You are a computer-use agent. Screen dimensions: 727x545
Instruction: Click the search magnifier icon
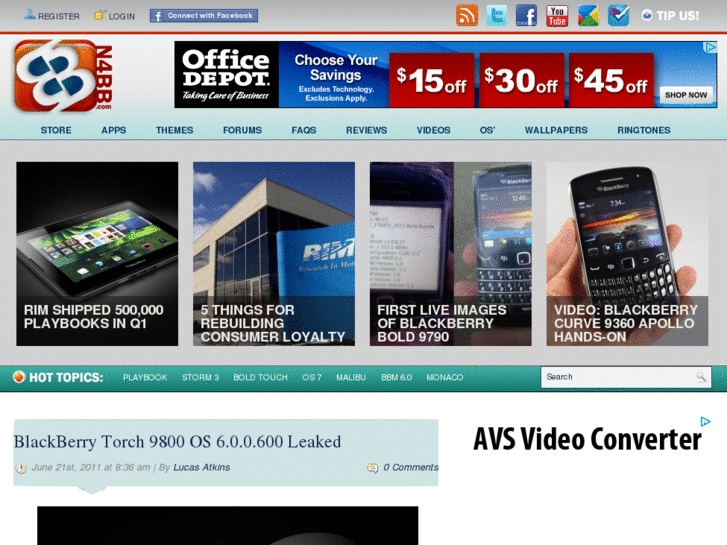(x=701, y=377)
